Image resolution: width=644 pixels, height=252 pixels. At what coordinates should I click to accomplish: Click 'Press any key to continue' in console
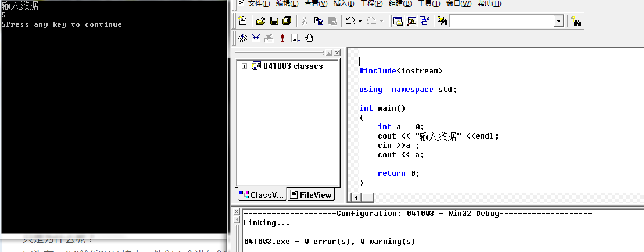[x=64, y=24]
